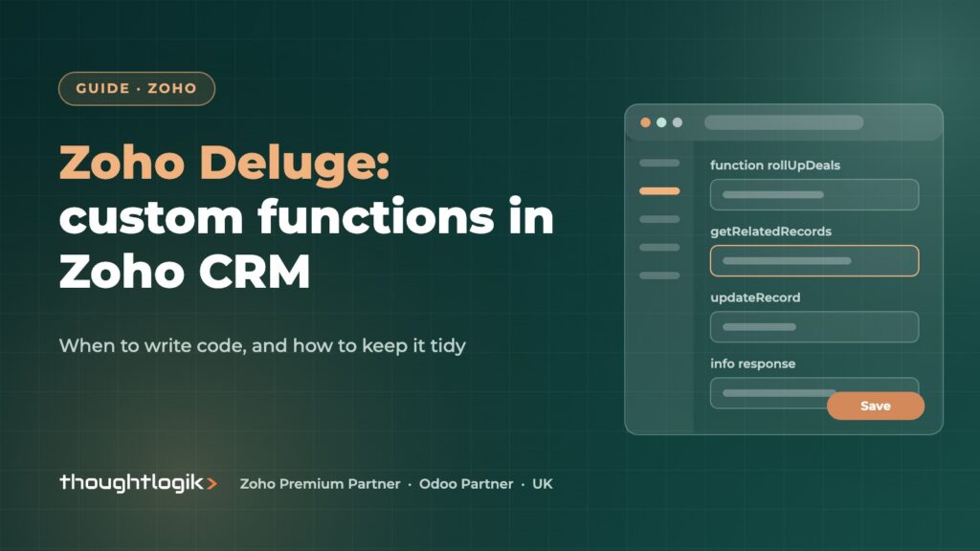Click the input field under function rollUpDeals
This screenshot has height=551, width=980.
pos(814,194)
